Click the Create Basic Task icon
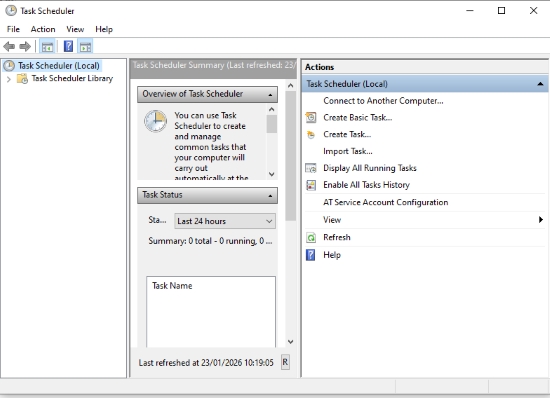This screenshot has height=398, width=550. [x=311, y=117]
